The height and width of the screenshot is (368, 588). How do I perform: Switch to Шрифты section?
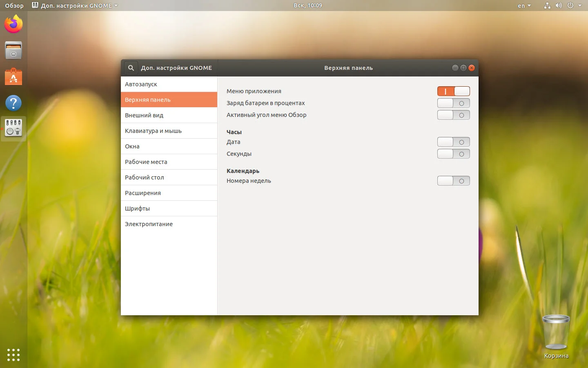click(x=169, y=209)
